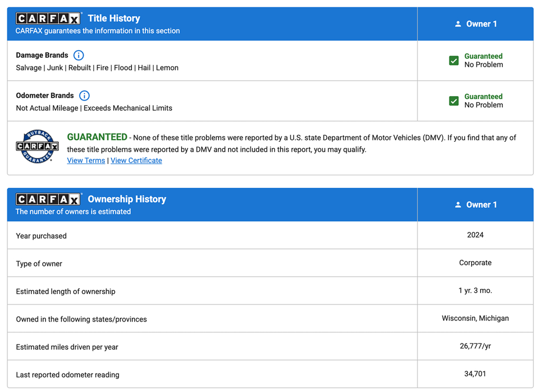
Task: Click the CARFAX logo in Title History header
Action: [x=48, y=19]
